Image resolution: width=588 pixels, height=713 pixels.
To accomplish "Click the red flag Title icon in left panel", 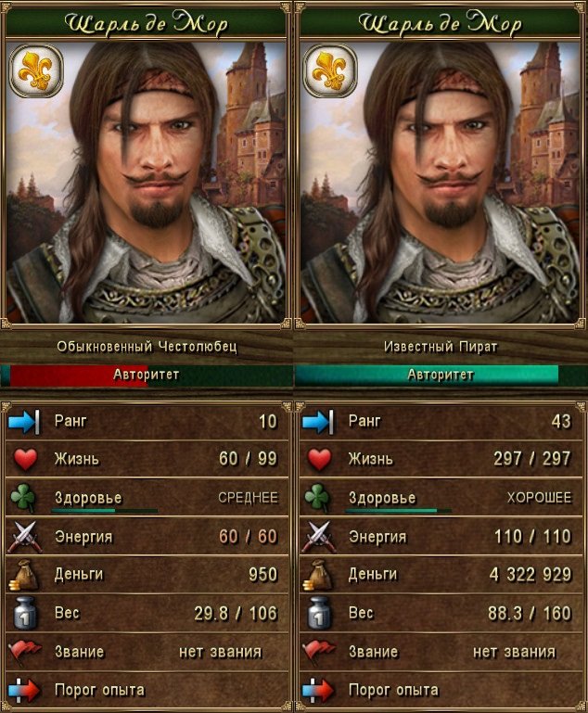I will click(23, 652).
